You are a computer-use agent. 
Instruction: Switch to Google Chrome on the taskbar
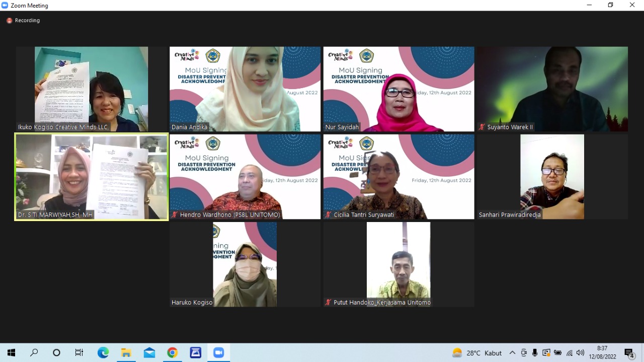click(173, 353)
